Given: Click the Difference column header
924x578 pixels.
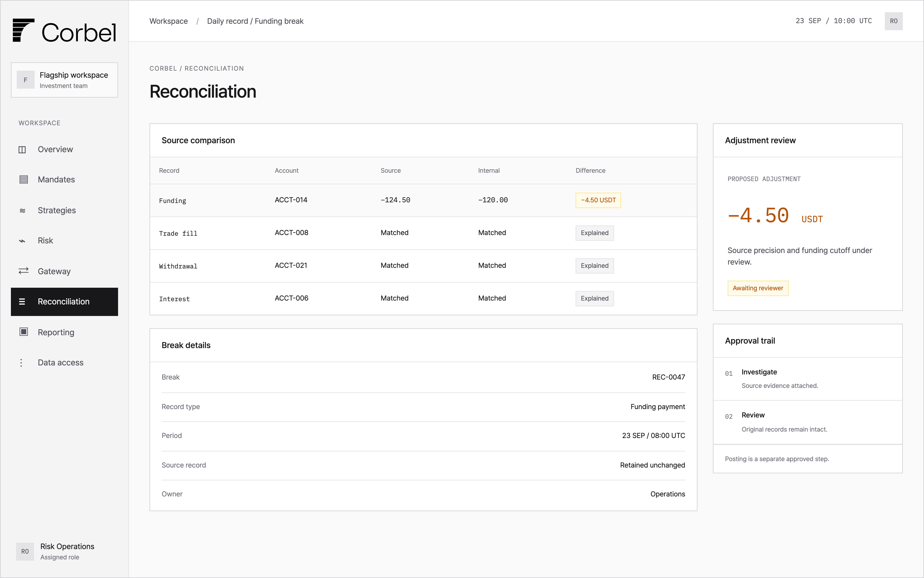Looking at the screenshot, I should point(590,170).
